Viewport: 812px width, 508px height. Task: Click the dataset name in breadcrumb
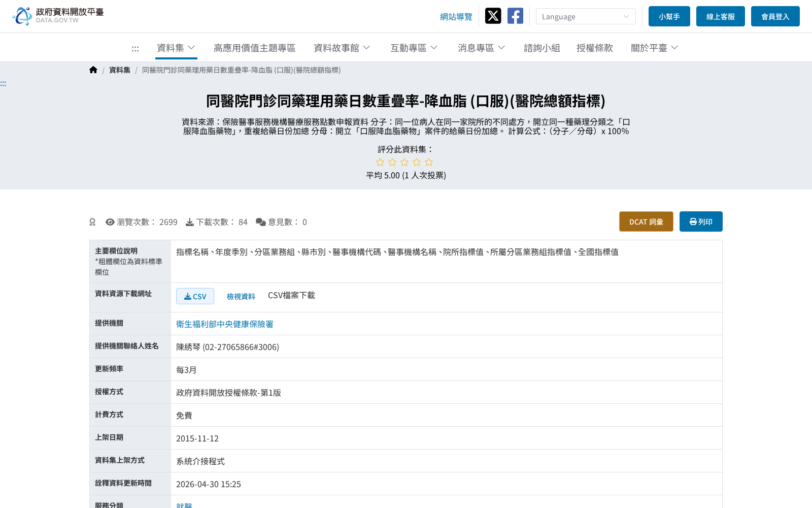pyautogui.click(x=241, y=70)
